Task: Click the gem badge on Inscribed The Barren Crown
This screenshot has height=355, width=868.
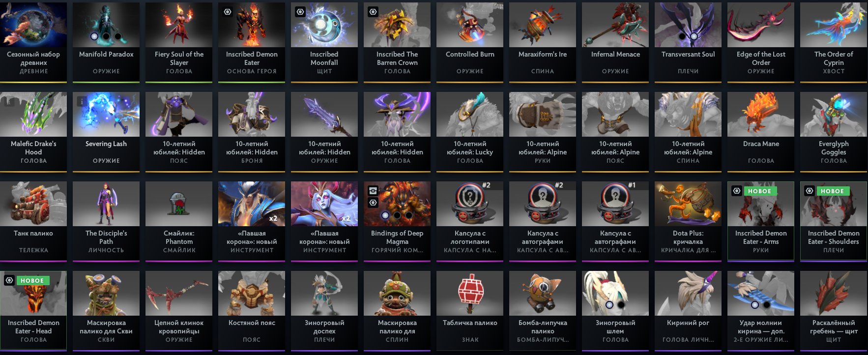Action: (x=373, y=12)
